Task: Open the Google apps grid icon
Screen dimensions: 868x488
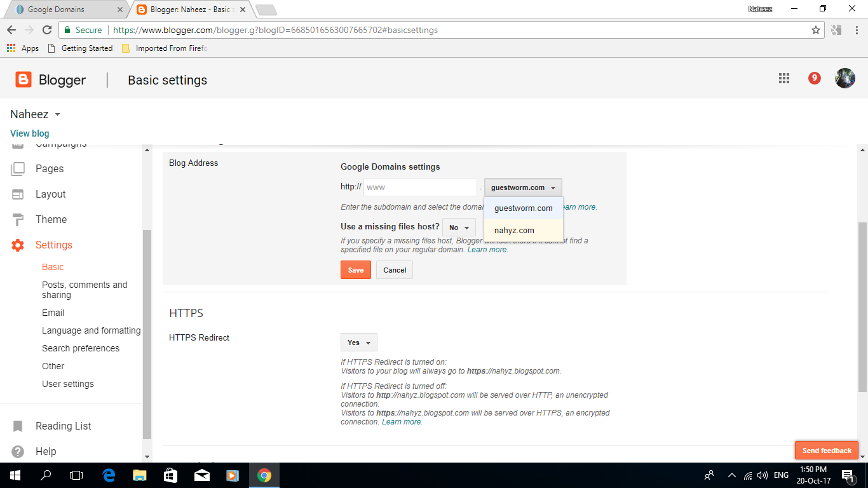Action: click(x=784, y=78)
